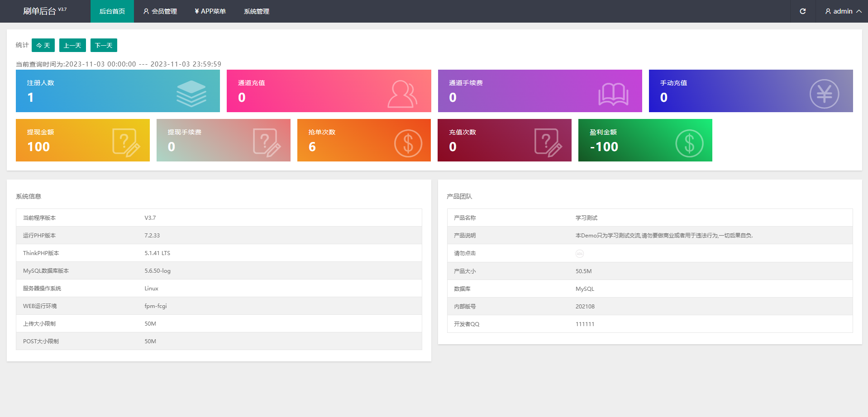Click the edit icon on 提现金额 card
Viewport: 868px width, 417px height.
tap(126, 143)
